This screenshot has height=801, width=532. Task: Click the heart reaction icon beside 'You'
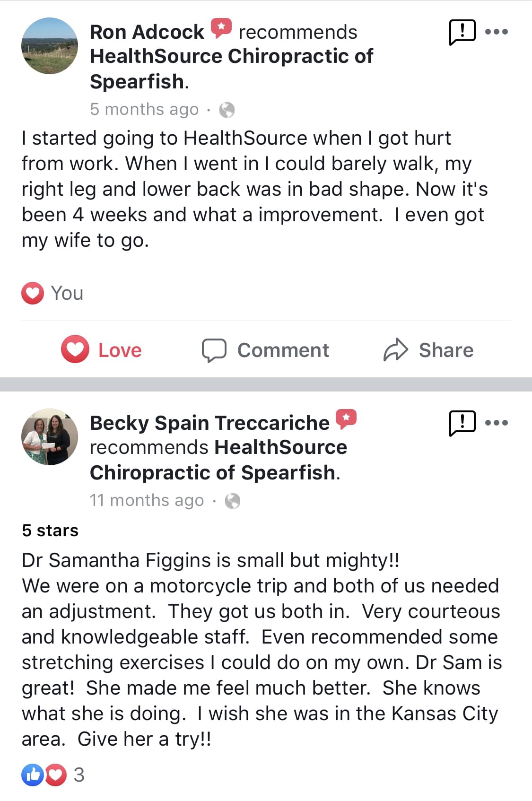pyautogui.click(x=33, y=293)
